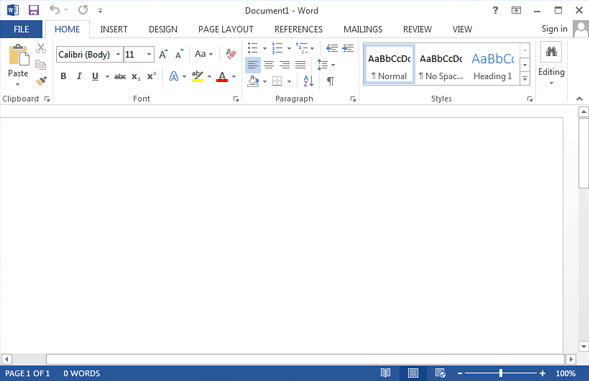Switch to the MAILINGS tab
This screenshot has height=381, width=589.
click(x=362, y=29)
